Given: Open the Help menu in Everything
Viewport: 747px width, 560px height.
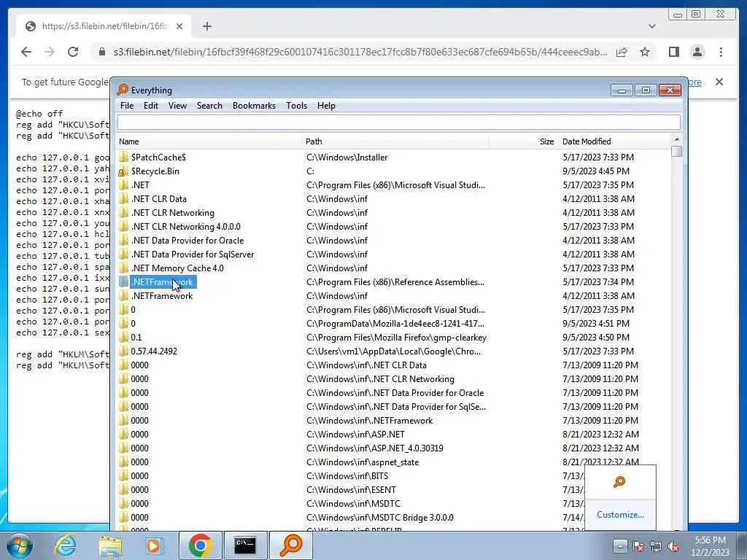Looking at the screenshot, I should [326, 106].
